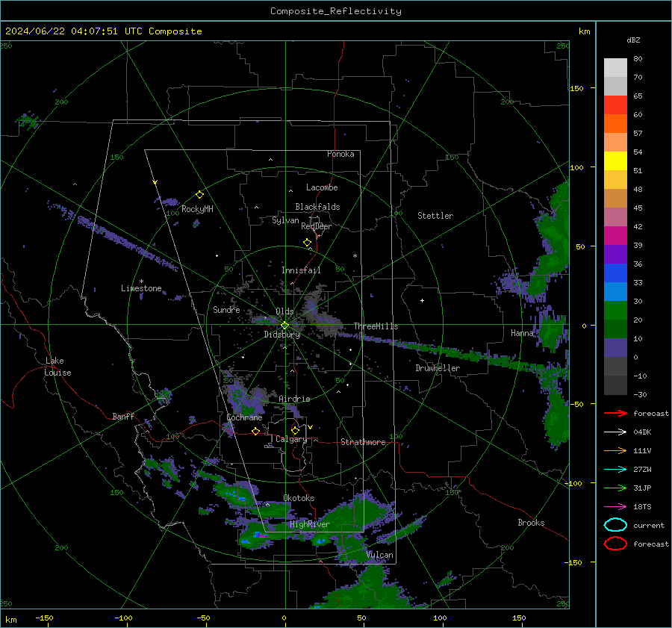Click the yellow radar-center diamond near Didsbury
Viewport: 672px width, 628px height.
point(284,326)
